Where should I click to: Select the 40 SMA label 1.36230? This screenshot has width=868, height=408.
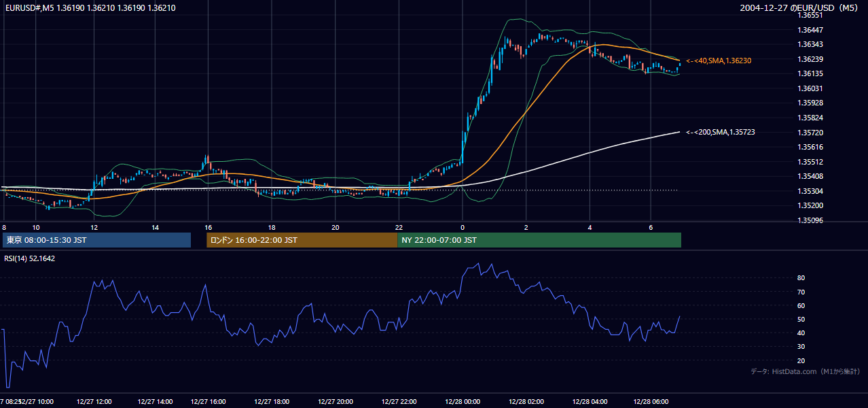[x=719, y=61]
